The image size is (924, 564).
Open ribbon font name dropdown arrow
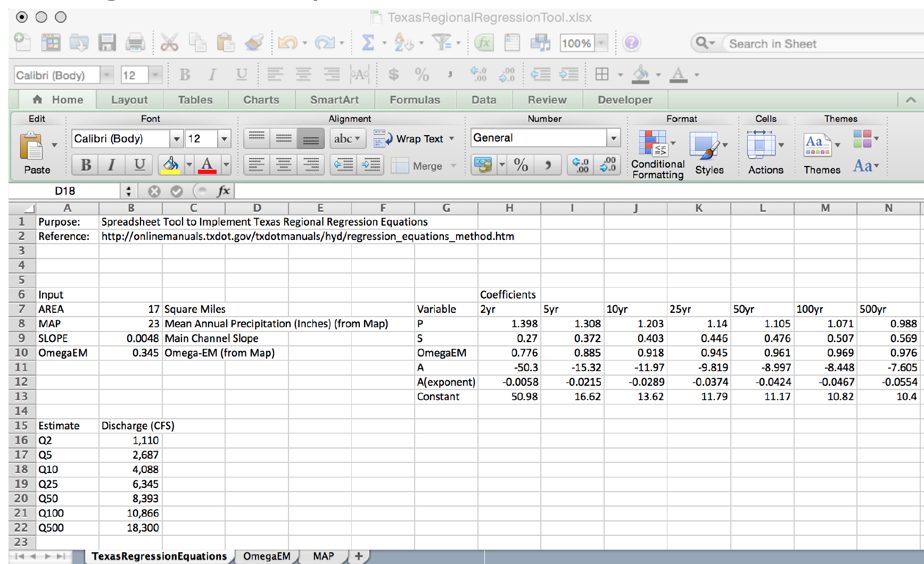pyautogui.click(x=177, y=139)
